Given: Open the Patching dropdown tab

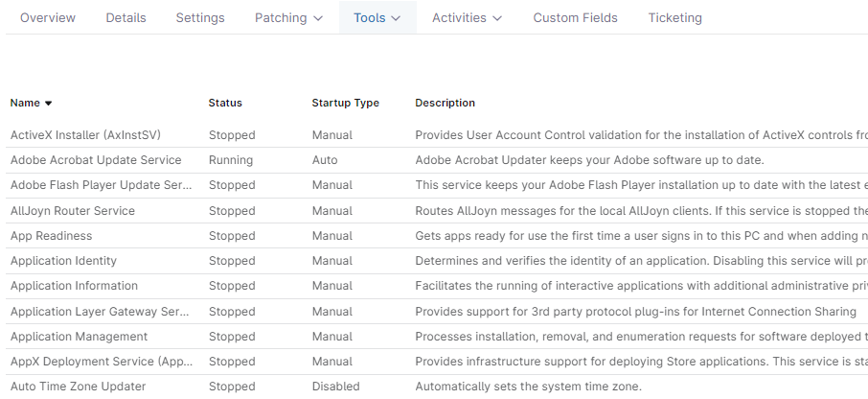Looking at the screenshot, I should (288, 18).
